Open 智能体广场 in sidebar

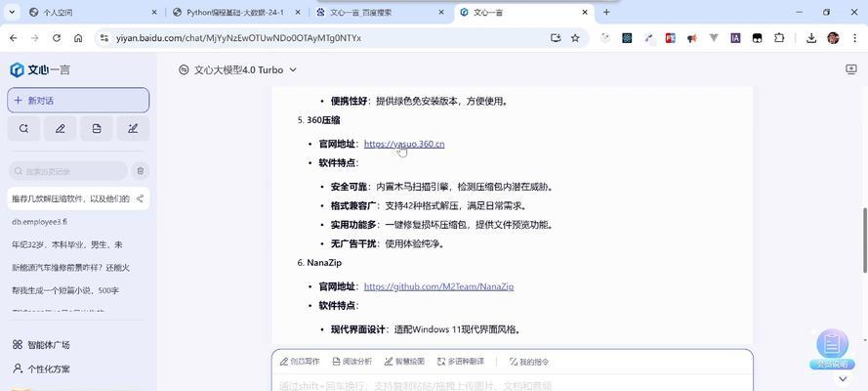[x=42, y=344]
